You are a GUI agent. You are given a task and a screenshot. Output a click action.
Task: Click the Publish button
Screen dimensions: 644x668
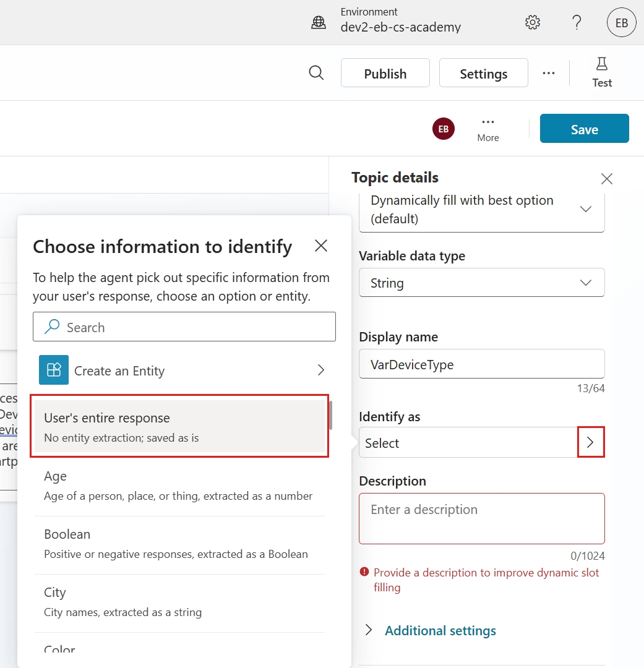pyautogui.click(x=385, y=73)
